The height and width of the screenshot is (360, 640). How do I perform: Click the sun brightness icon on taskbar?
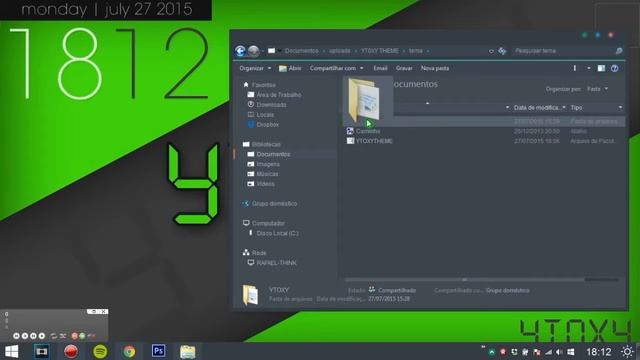(627, 351)
